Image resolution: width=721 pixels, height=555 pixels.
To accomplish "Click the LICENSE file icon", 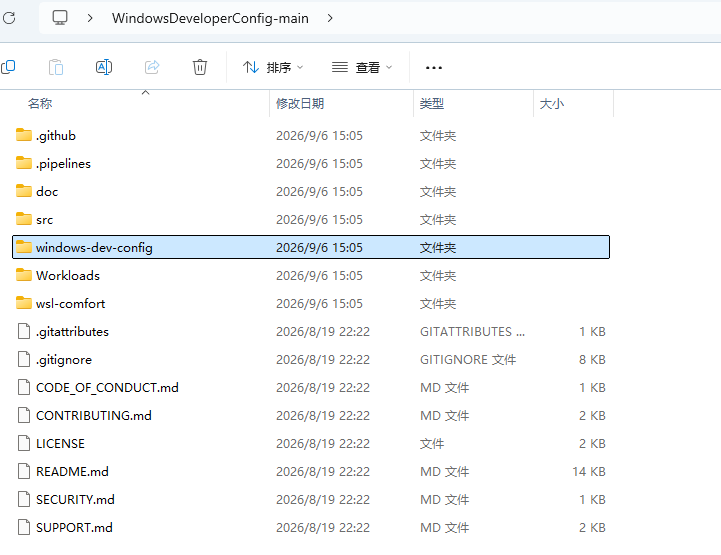I will pos(24,443).
